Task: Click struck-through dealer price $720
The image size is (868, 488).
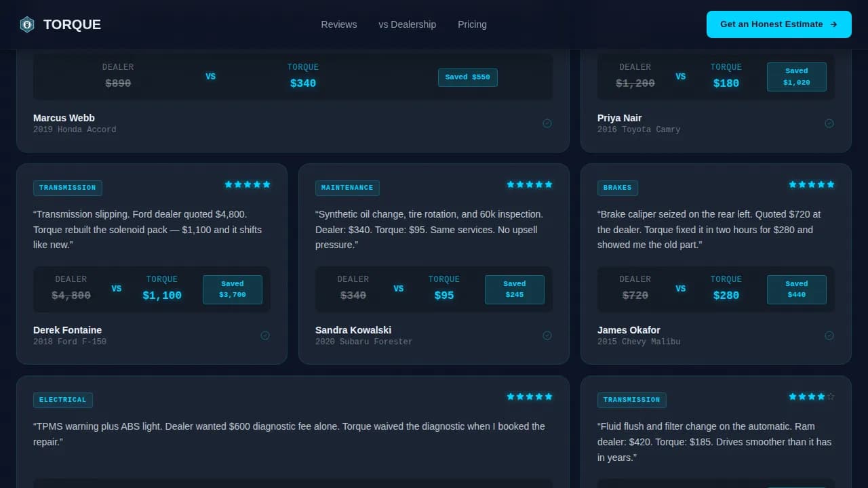Action: (635, 296)
